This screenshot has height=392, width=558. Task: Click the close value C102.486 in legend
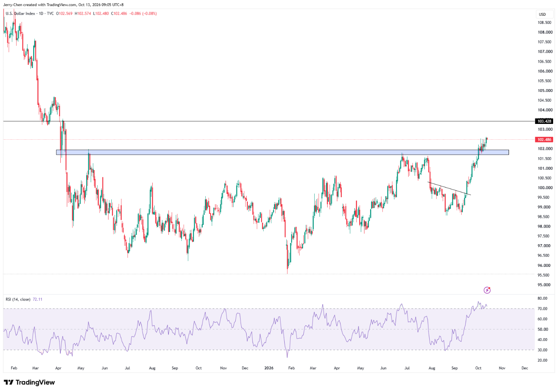point(119,13)
